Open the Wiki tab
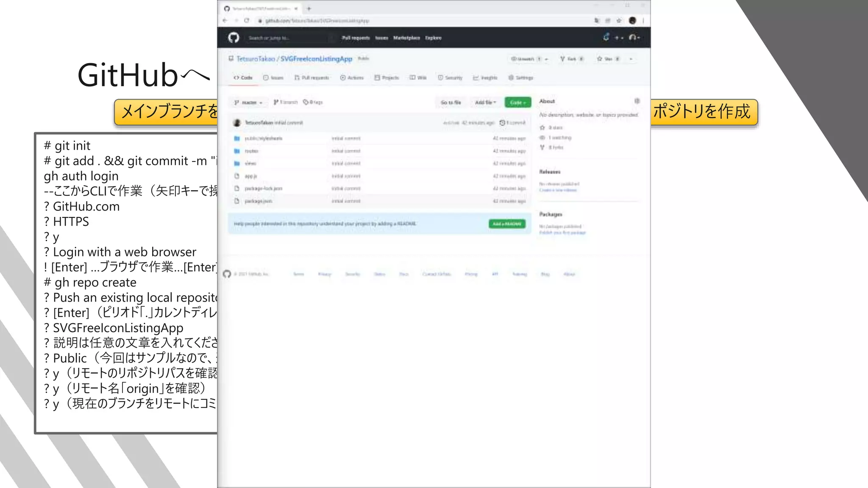The width and height of the screenshot is (868, 488). pyautogui.click(x=418, y=78)
